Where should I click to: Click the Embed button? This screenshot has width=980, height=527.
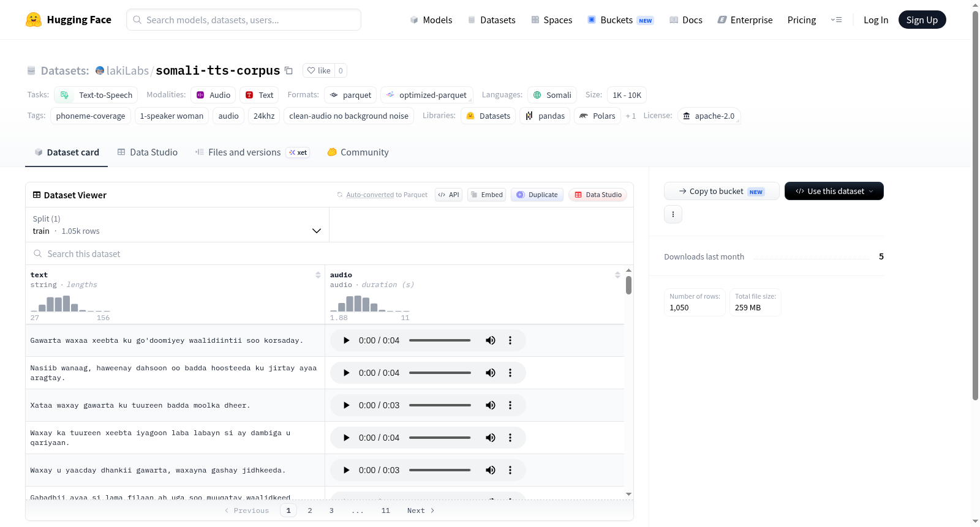487,195
